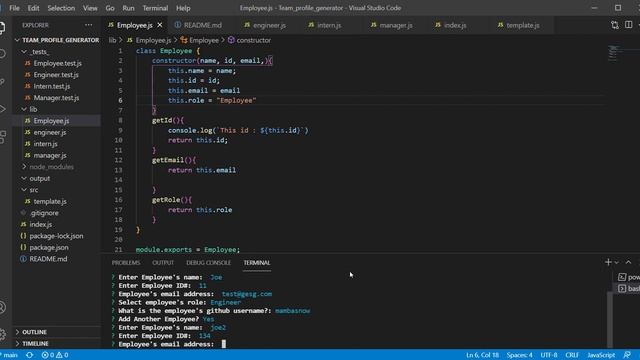Open the Accounts icon in activity bar
Image resolution: width=640 pixels, height=360 pixels.
(2, 307)
